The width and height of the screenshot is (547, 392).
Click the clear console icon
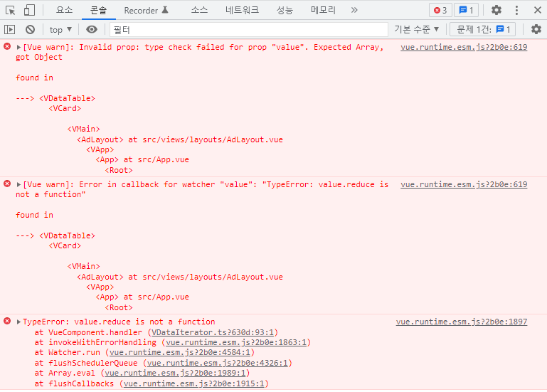pos(30,29)
